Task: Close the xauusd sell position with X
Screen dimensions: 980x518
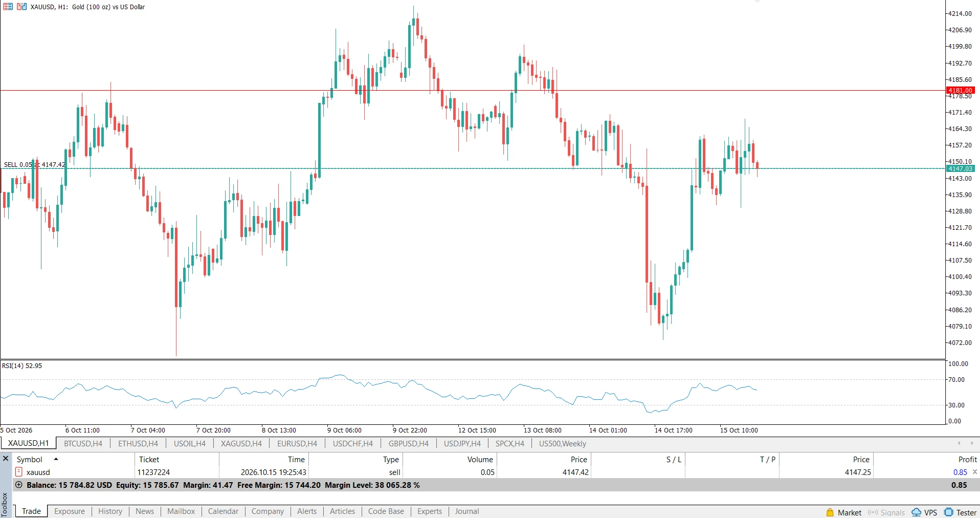Action: tap(974, 472)
